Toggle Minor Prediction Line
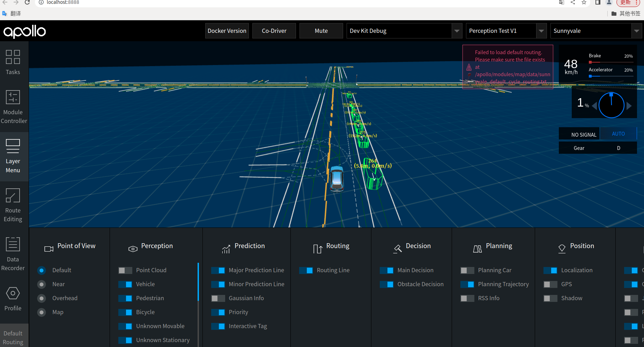The image size is (644, 347). (x=218, y=284)
